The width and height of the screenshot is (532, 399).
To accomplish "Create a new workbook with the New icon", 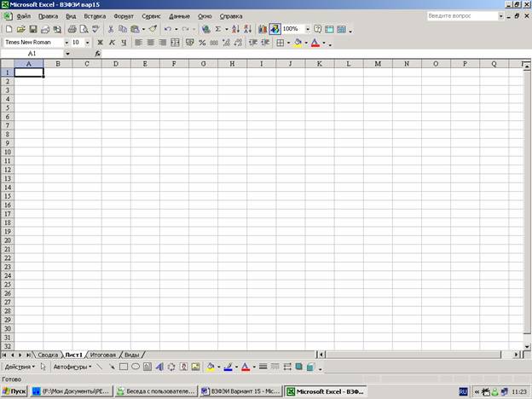I will 9,29.
